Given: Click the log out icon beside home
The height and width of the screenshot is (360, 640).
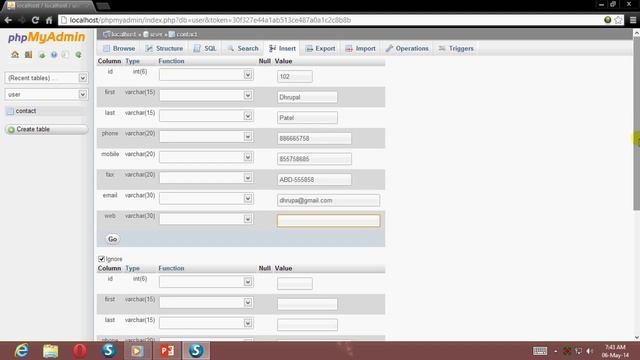Looking at the screenshot, I should (x=28, y=54).
